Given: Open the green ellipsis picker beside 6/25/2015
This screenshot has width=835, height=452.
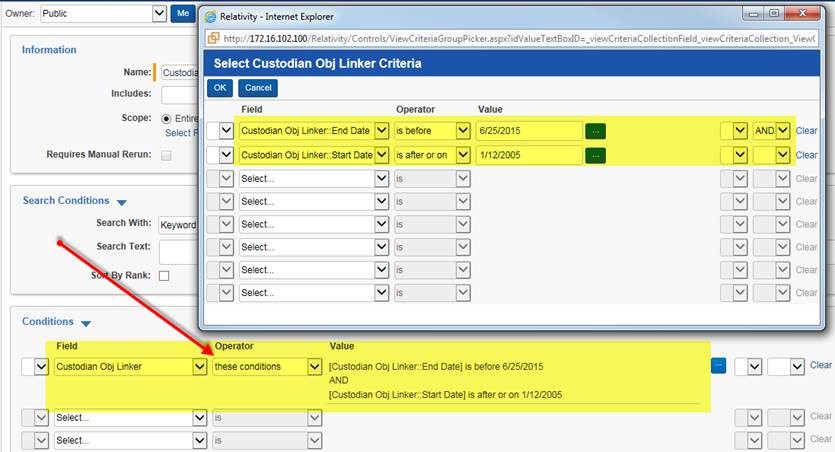Looking at the screenshot, I should 595,131.
